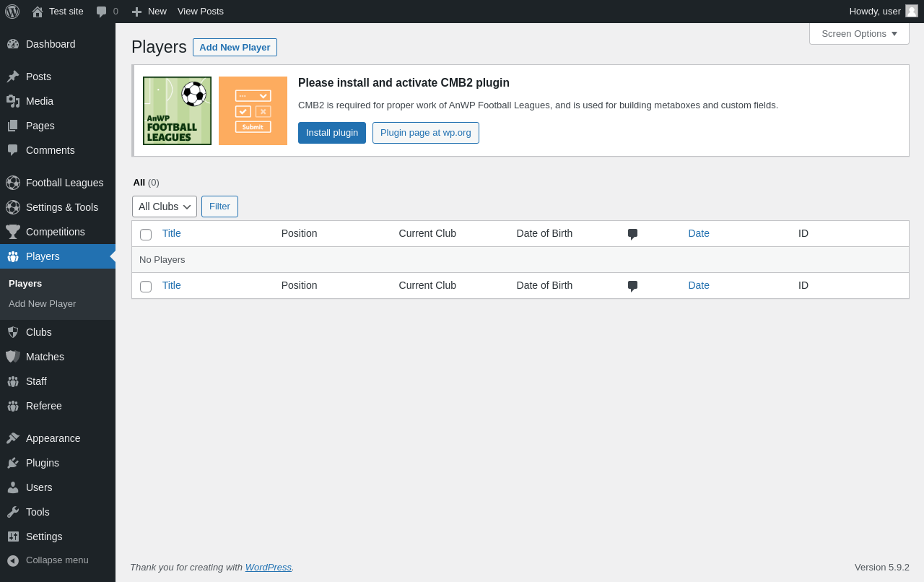Click the Players group icon
This screenshot has width=924, height=582.
[x=13, y=256]
